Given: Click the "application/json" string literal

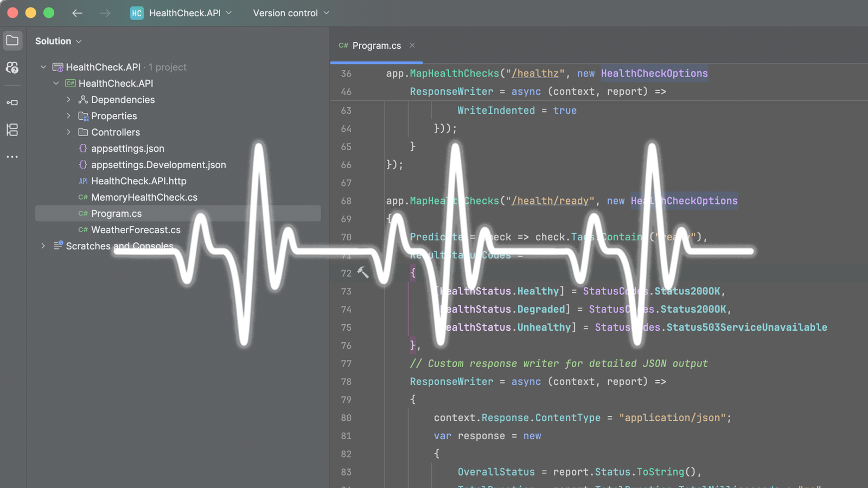Looking at the screenshot, I should 672,418.
